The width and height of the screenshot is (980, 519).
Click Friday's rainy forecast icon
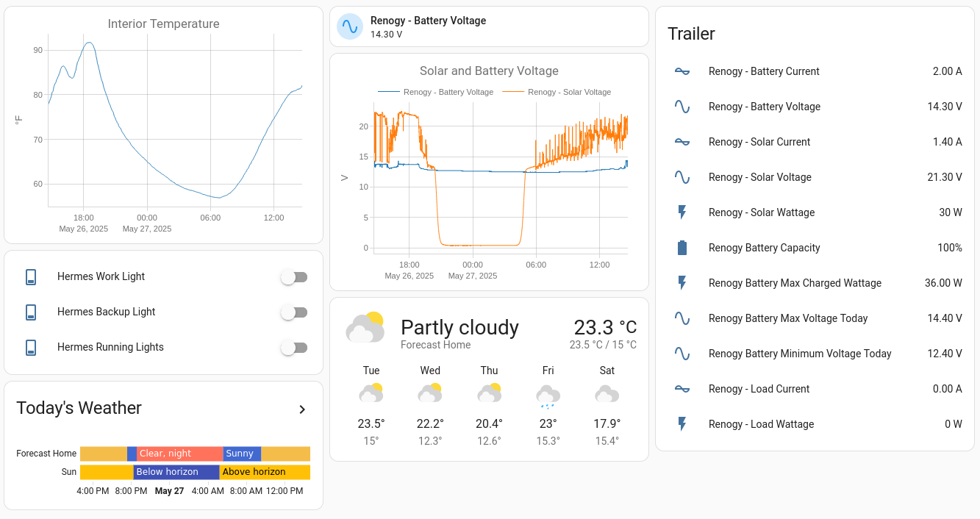tap(548, 395)
